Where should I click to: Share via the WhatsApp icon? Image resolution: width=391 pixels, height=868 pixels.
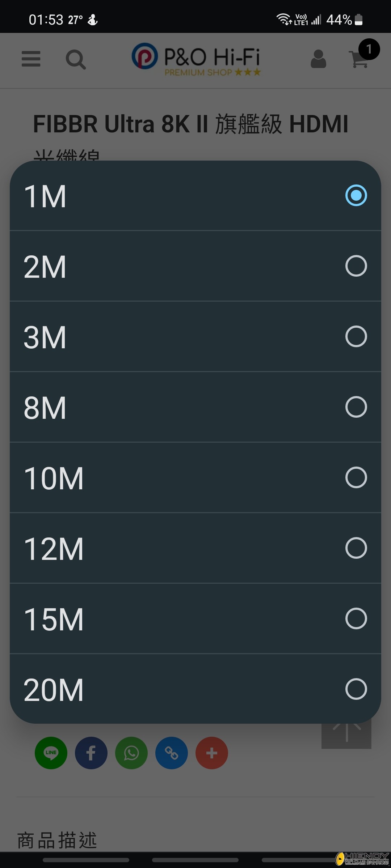pos(131,753)
